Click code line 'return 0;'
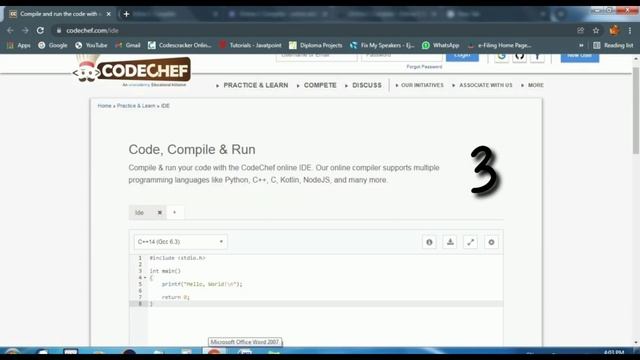The width and height of the screenshot is (640, 360). point(176,297)
